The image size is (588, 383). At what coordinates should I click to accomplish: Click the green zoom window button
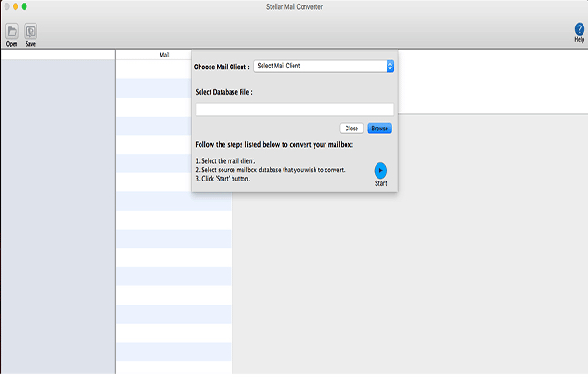[x=25, y=6]
